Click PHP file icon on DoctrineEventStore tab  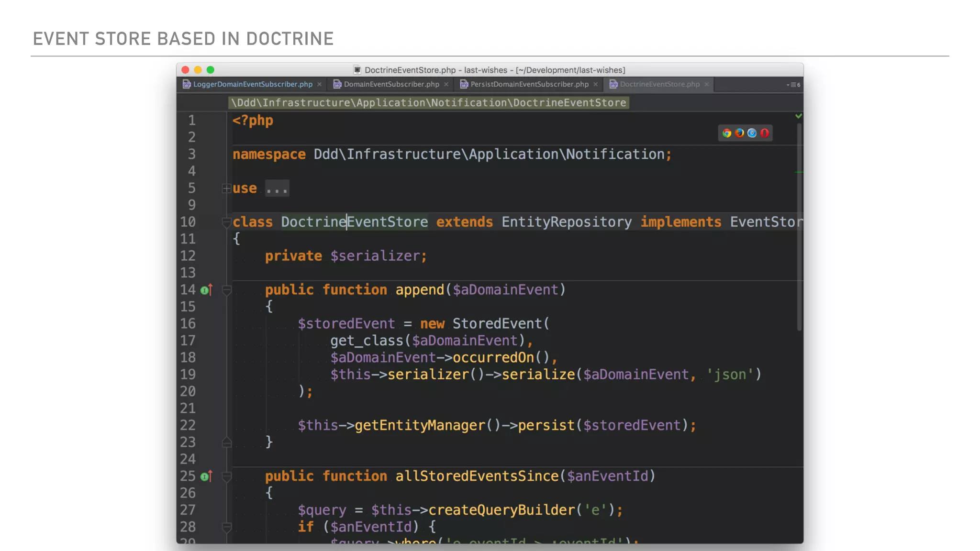coord(613,84)
